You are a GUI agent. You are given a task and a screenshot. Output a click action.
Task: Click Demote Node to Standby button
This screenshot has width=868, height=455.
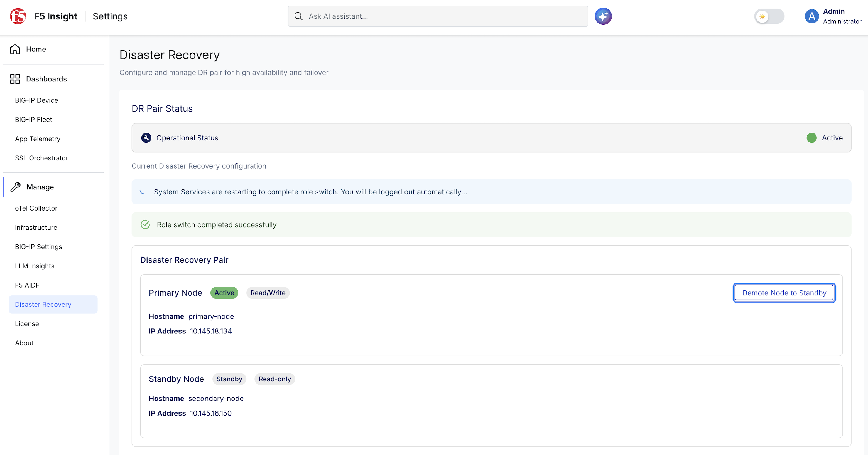click(784, 293)
